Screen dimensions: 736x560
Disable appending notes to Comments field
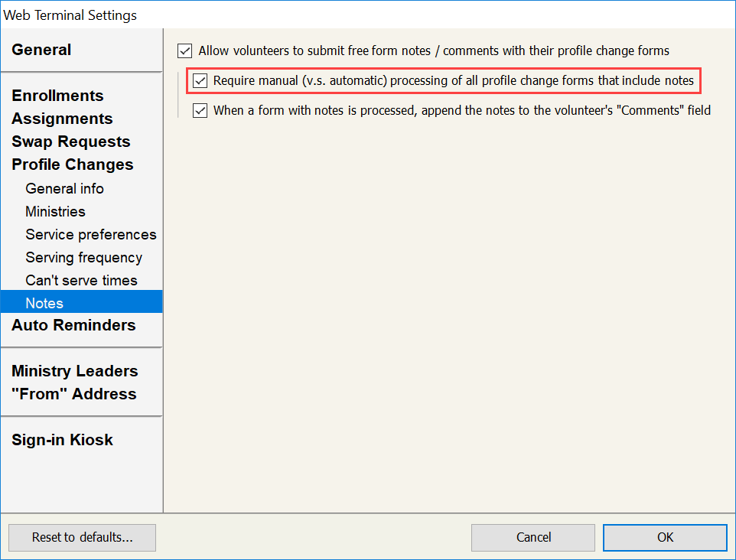(x=200, y=110)
